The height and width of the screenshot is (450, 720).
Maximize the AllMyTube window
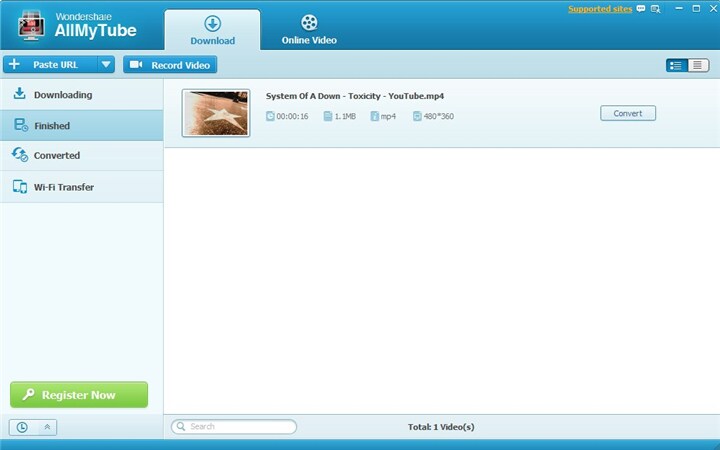click(x=696, y=9)
